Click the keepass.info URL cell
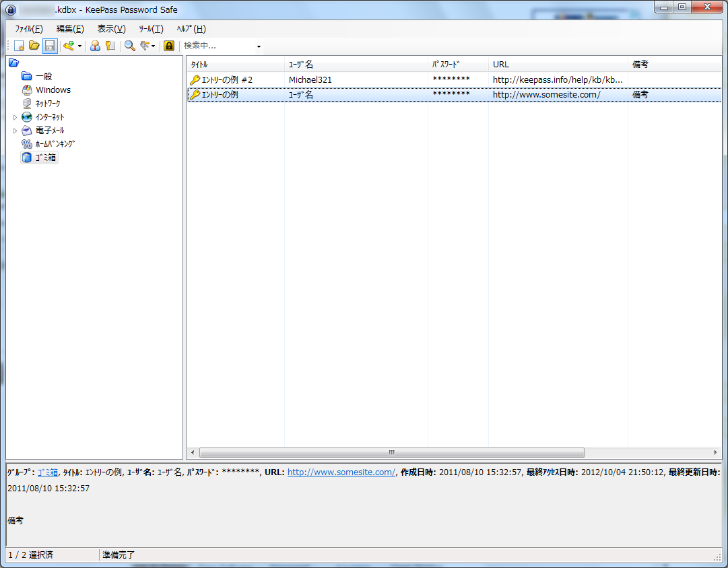728x568 pixels. point(558,80)
